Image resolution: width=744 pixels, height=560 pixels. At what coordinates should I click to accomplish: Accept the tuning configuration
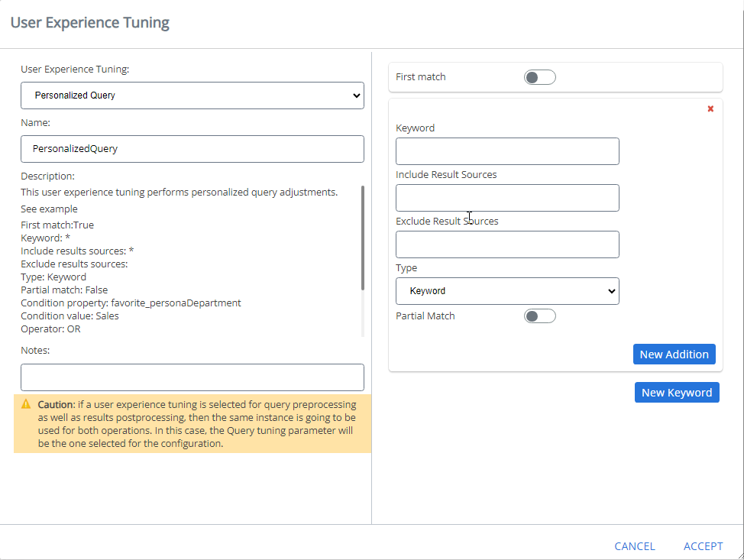coord(704,546)
